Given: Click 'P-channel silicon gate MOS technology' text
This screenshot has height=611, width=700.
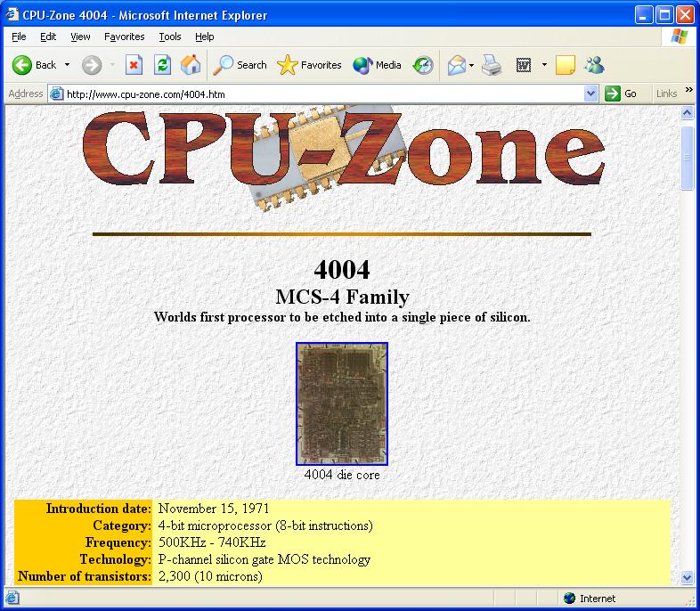Looking at the screenshot, I should click(265, 559).
